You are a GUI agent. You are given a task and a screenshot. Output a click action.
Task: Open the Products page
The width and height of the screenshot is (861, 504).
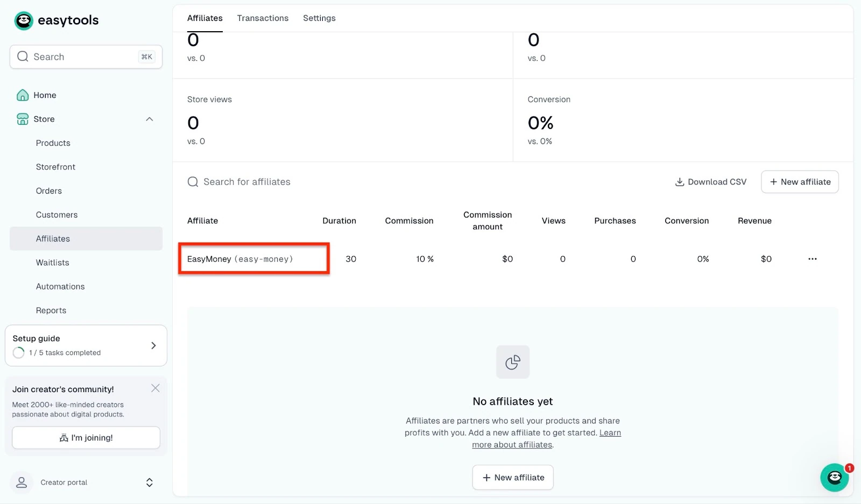53,143
